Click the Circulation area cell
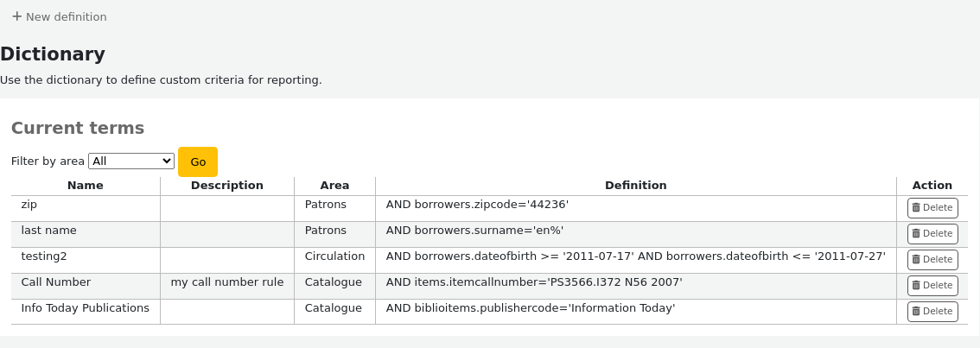The width and height of the screenshot is (980, 348). click(x=334, y=256)
